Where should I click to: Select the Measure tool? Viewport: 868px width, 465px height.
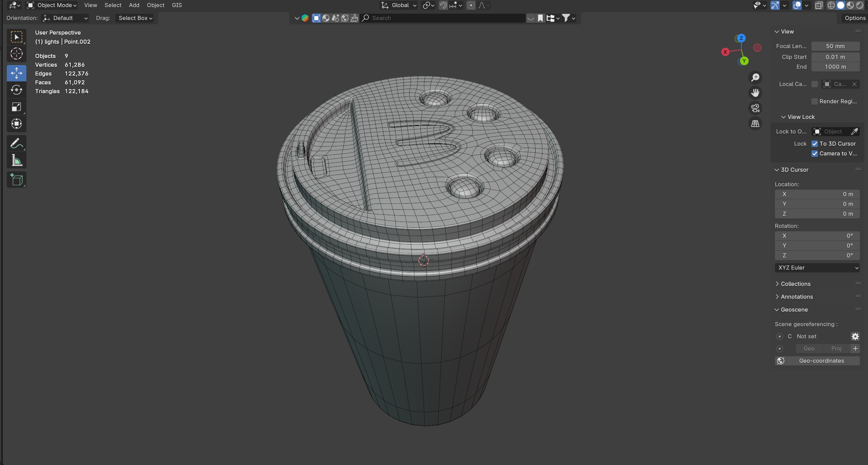click(x=16, y=161)
